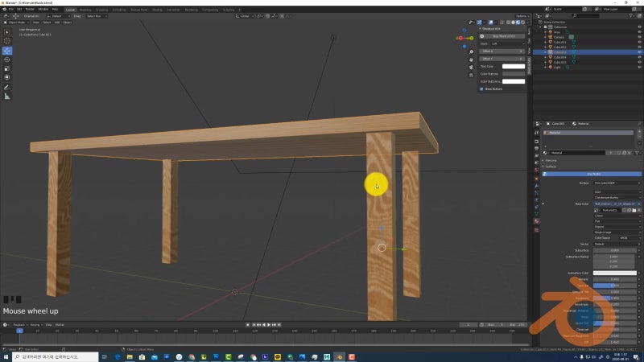Hide Cube.004 with its eye icon
The height and width of the screenshot is (362, 644).
pos(639,57)
